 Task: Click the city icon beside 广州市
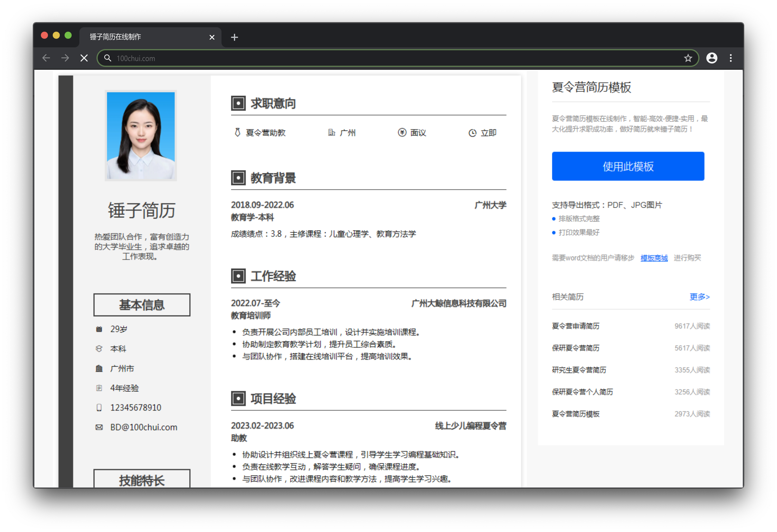[99, 369]
